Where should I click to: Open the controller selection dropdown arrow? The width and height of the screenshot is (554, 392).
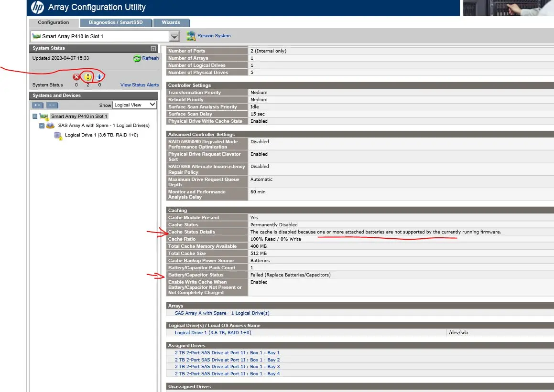click(174, 36)
